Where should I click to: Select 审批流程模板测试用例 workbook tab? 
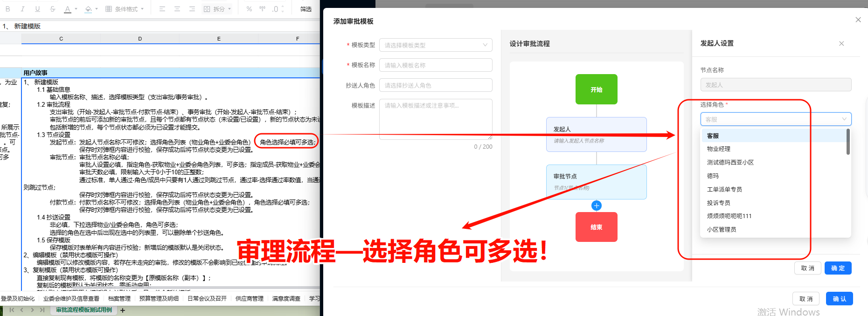click(x=84, y=310)
